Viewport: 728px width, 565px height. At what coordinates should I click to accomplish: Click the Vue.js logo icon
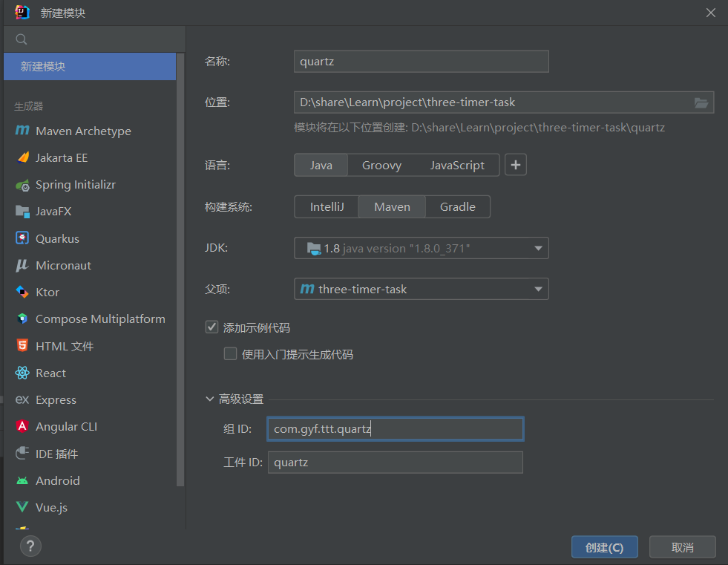(22, 507)
